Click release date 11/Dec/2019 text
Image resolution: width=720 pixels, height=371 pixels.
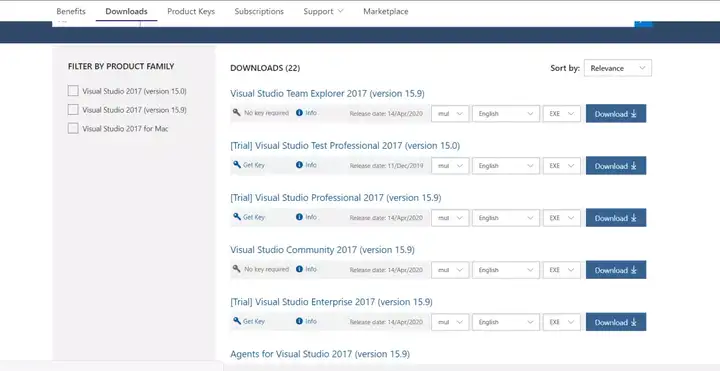coord(386,166)
